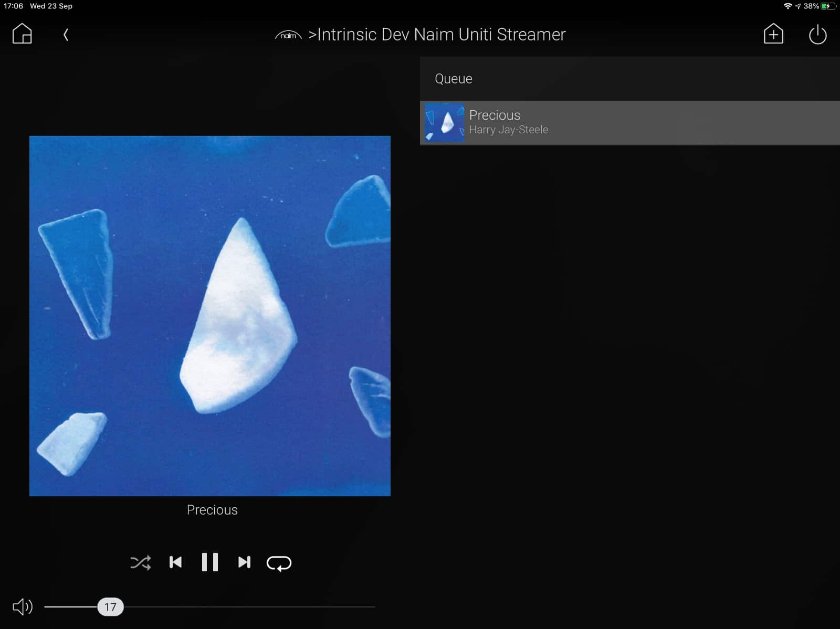Skip to the next track

click(244, 562)
